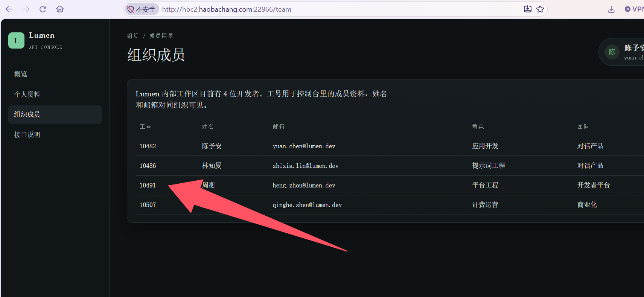Click the role 应用开发
This screenshot has height=297, width=644.
pos(485,146)
